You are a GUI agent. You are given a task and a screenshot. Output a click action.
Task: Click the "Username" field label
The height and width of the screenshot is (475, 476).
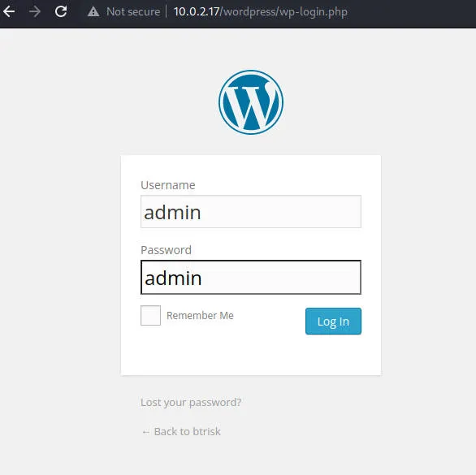pyautogui.click(x=168, y=185)
